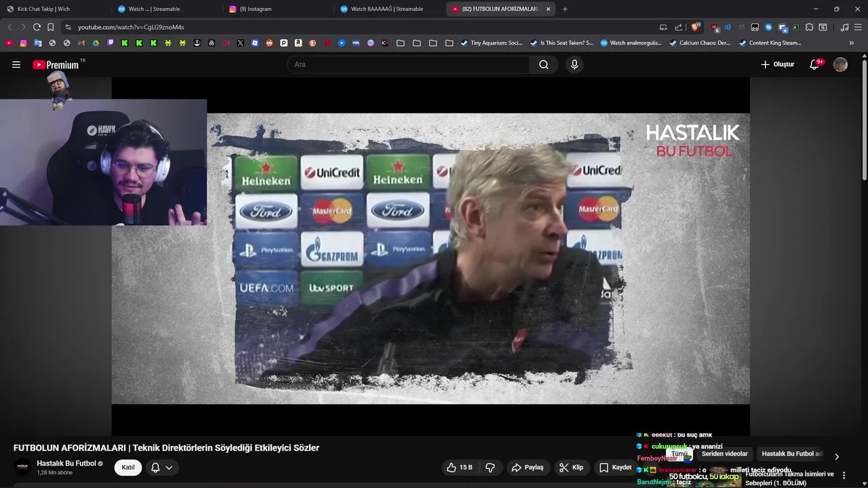Open the browser main menu icon

pyautogui.click(x=858, y=27)
